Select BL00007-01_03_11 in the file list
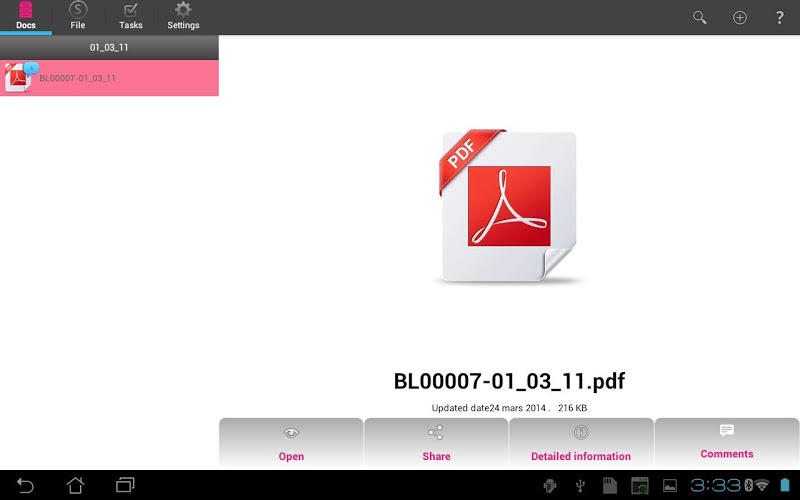This screenshot has width=800, height=500. point(109,78)
